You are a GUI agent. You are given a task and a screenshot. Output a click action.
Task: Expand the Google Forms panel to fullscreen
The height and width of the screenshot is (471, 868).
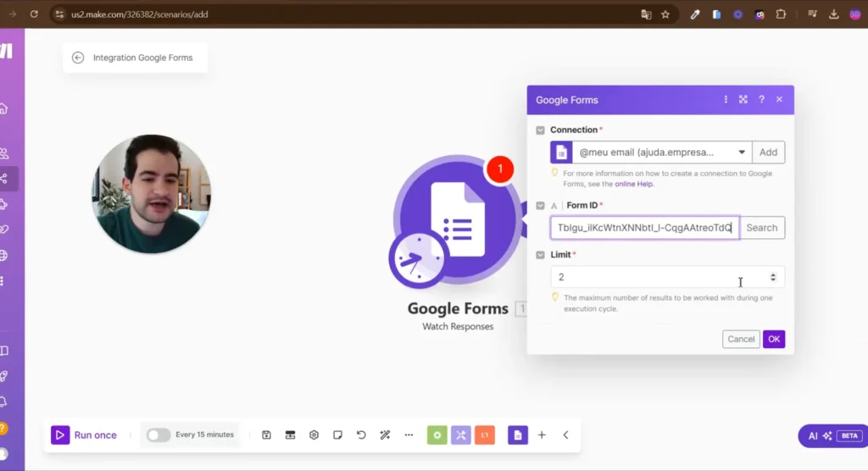(743, 100)
